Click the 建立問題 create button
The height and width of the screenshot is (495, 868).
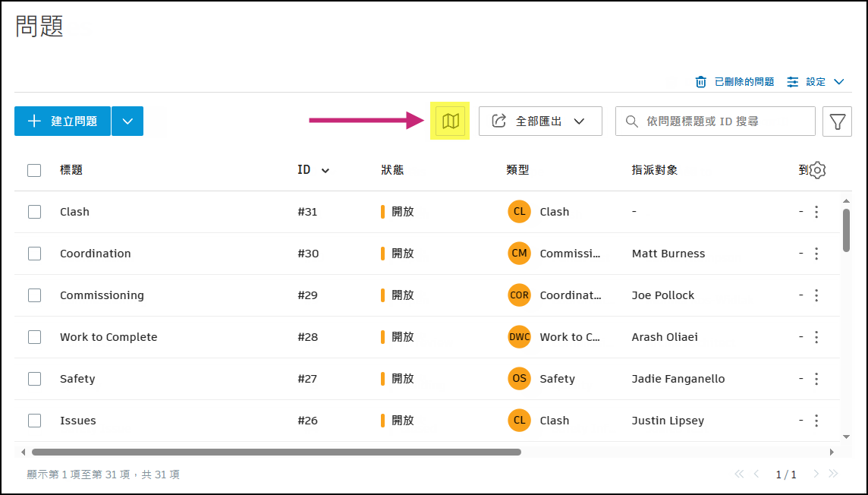tap(63, 121)
